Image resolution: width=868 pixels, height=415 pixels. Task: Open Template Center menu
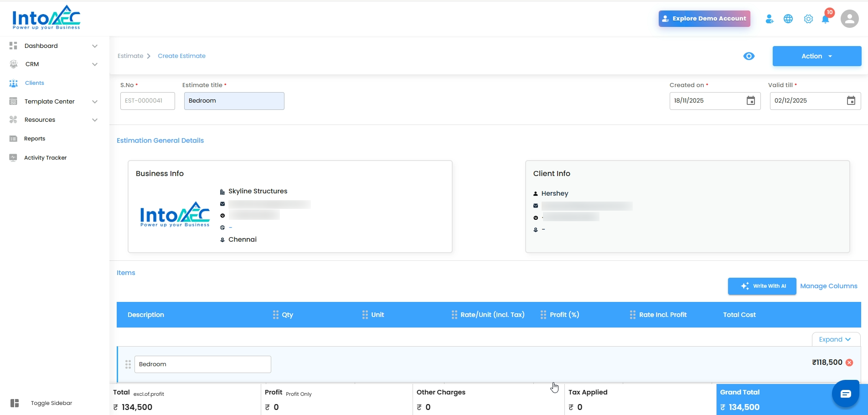50,101
